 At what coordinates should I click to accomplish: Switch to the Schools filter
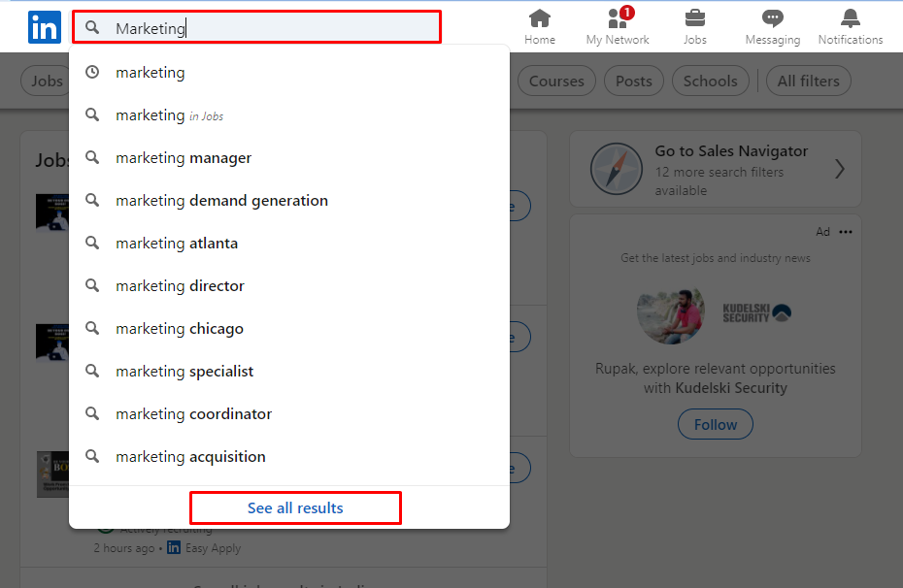coord(710,82)
